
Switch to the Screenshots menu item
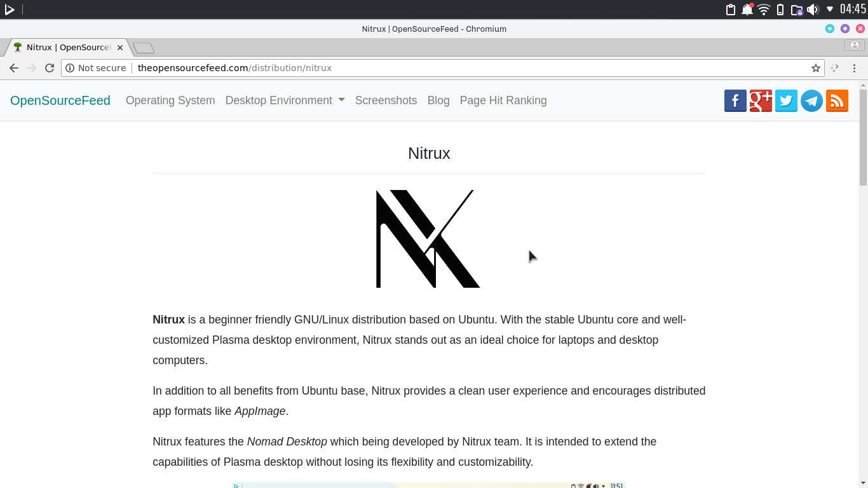coord(386,100)
